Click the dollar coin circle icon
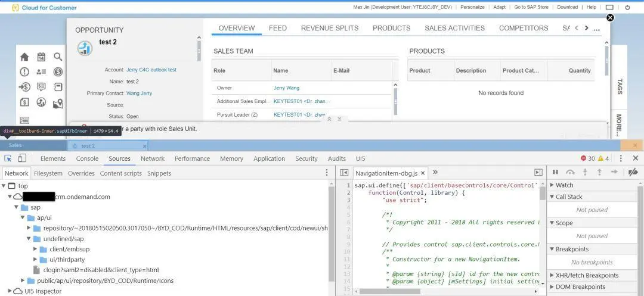Image resolution: width=644 pixels, height=296 pixels. click(58, 71)
